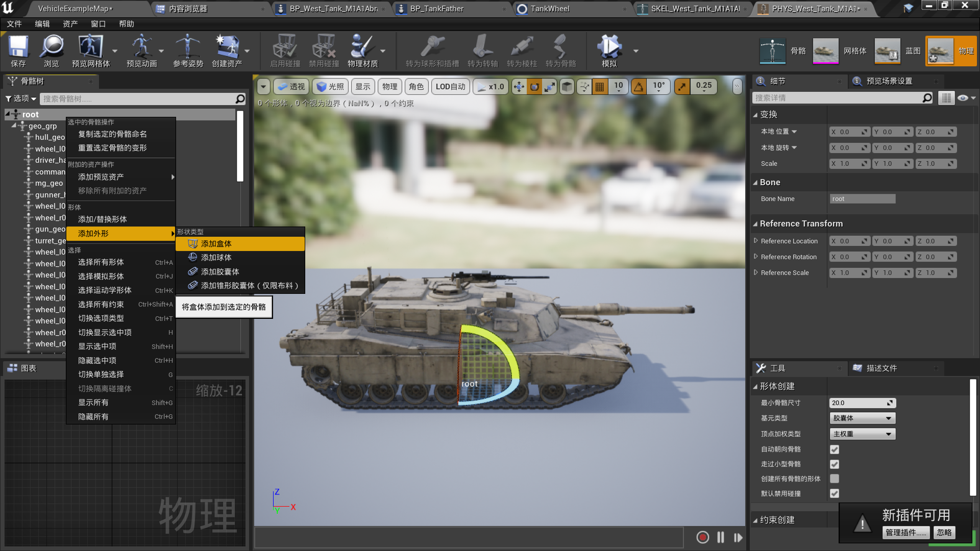Click the Simulate (模拟) play icon
980x551 pixels.
coord(609,47)
